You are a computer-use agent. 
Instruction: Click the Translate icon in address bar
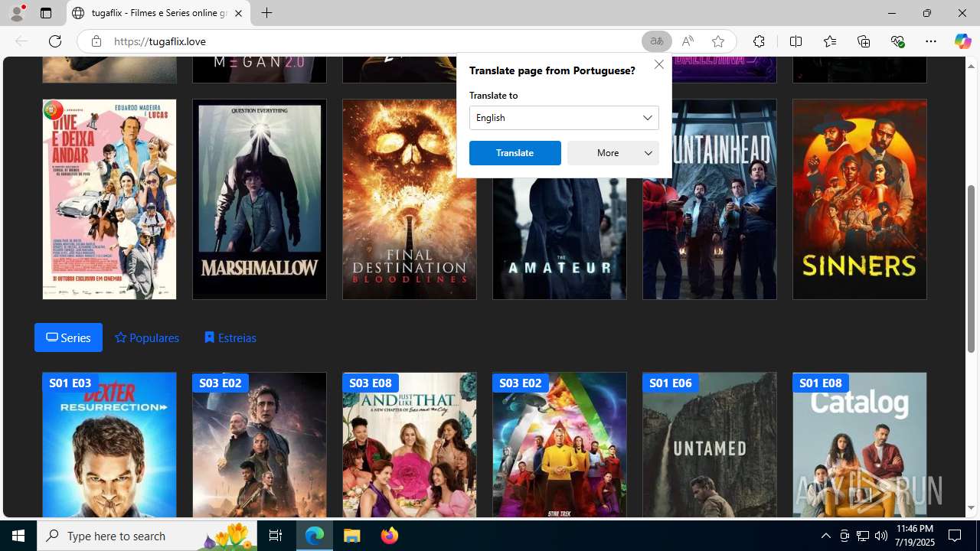(x=657, y=41)
